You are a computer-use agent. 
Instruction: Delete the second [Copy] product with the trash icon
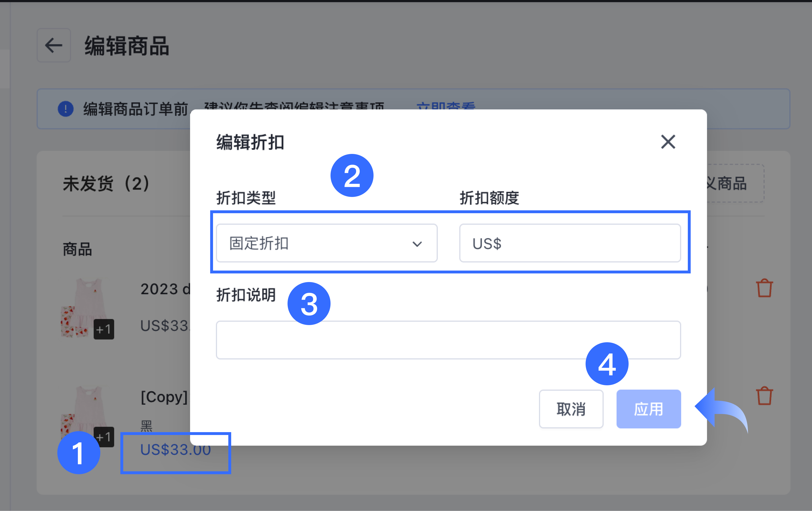[764, 396]
